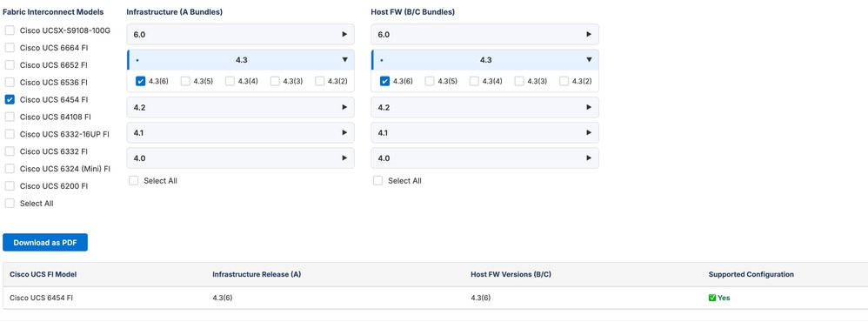Image resolution: width=868 pixels, height=322 pixels.
Task: Click the Supported Configuration column header
Action: (751, 274)
